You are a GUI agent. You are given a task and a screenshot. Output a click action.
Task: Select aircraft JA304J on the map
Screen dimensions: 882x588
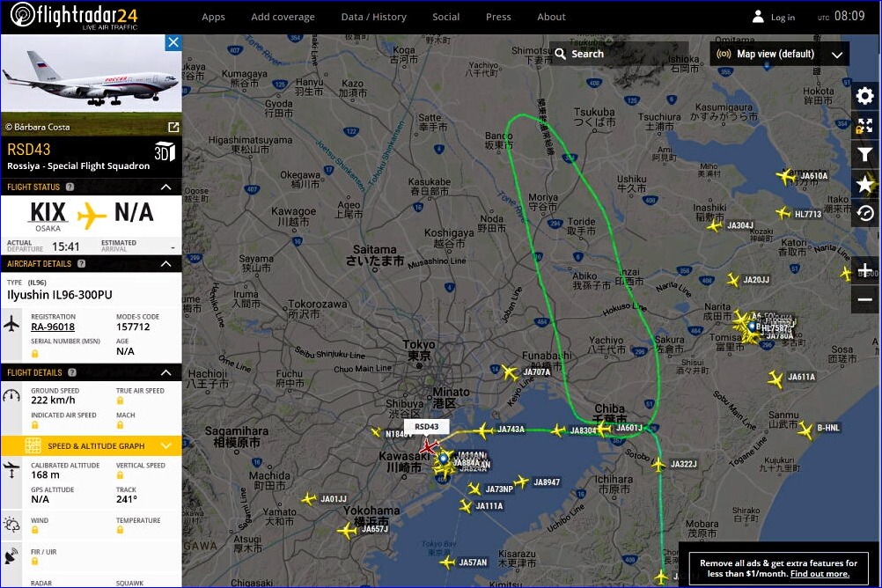(x=715, y=225)
